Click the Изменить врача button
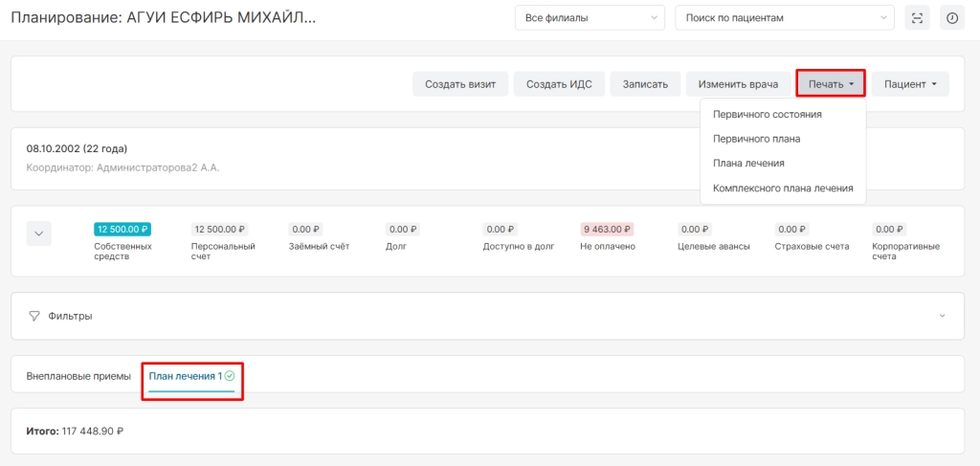Image resolution: width=980 pixels, height=466 pixels. click(738, 84)
